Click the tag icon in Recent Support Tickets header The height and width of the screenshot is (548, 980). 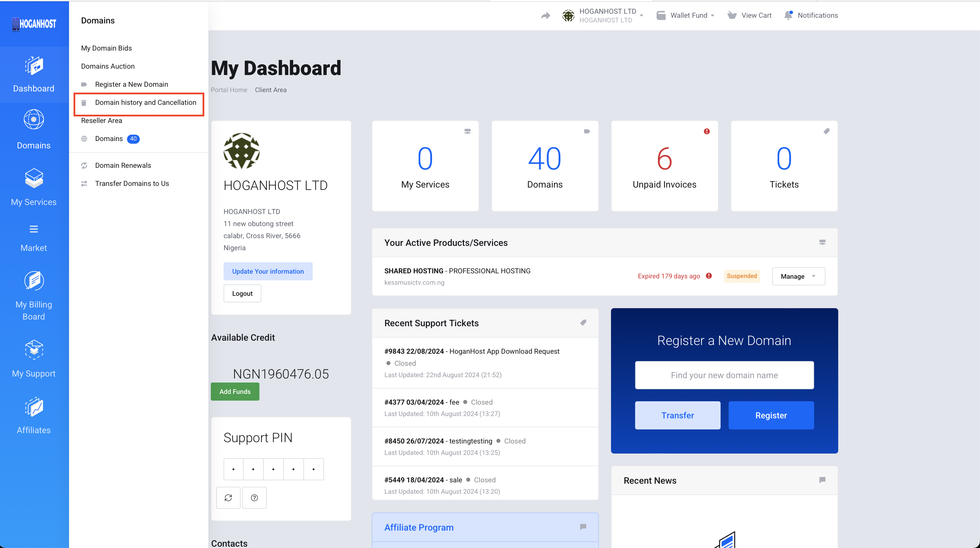pyautogui.click(x=583, y=323)
